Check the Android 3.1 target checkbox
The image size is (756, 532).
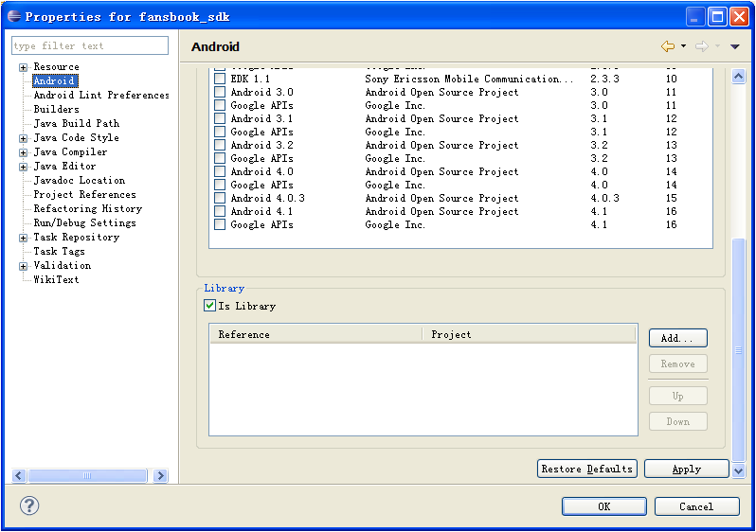point(220,118)
